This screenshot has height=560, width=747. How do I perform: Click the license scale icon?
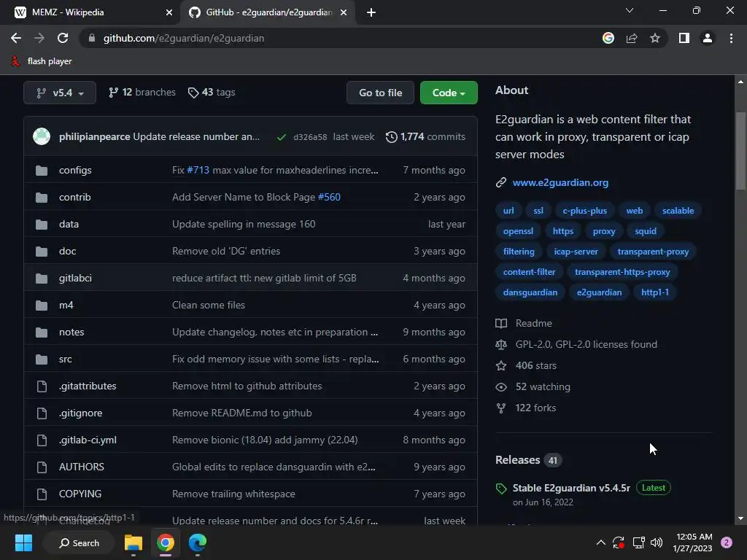click(501, 344)
